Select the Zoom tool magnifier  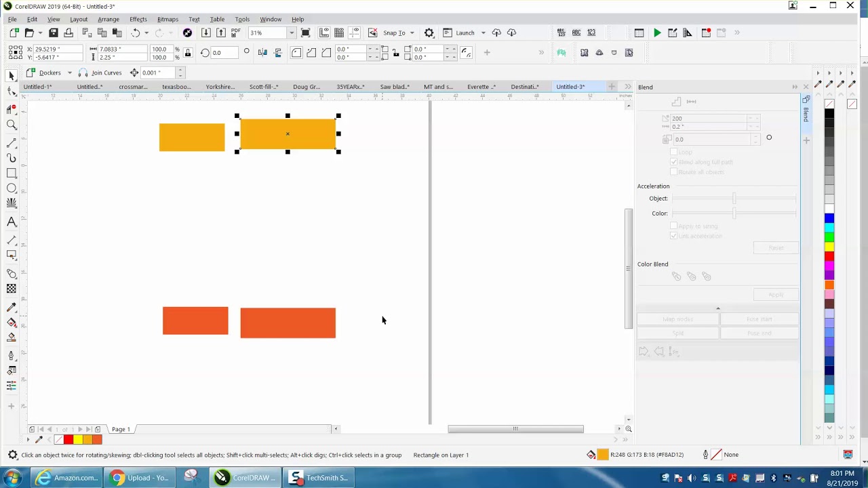[12, 125]
